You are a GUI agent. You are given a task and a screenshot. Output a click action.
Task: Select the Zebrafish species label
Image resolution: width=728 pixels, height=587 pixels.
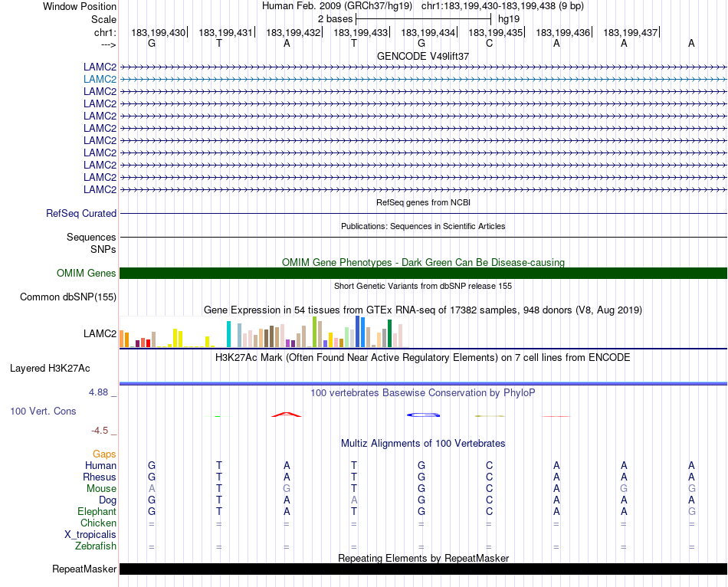click(x=96, y=546)
